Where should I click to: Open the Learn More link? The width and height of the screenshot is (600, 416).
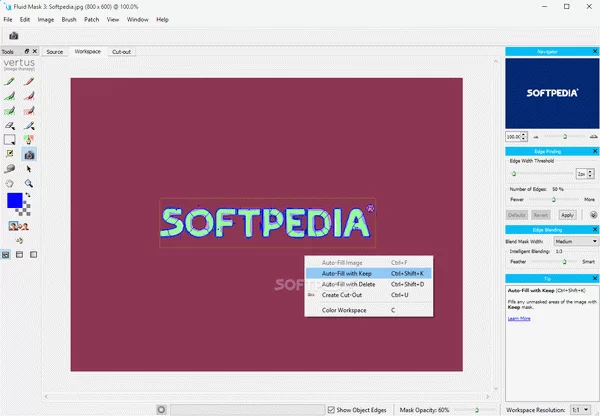(519, 318)
